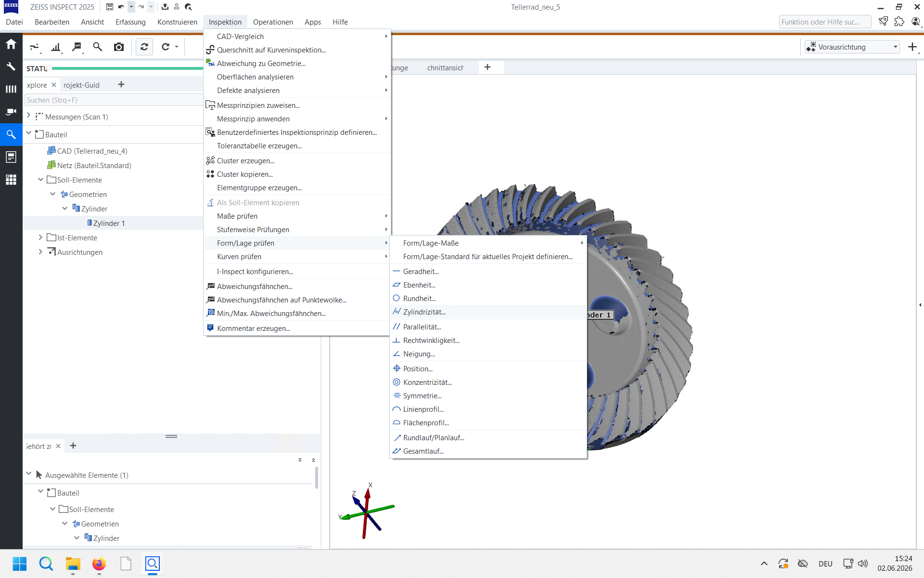Click the Suchen (Strg+F) search field
This screenshot has height=578, width=924.
(x=114, y=100)
